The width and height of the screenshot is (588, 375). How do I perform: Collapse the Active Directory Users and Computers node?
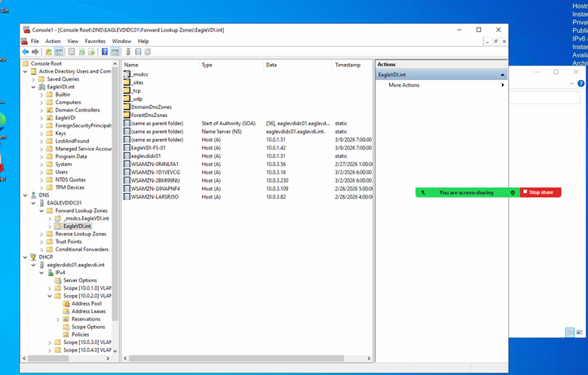[25, 72]
